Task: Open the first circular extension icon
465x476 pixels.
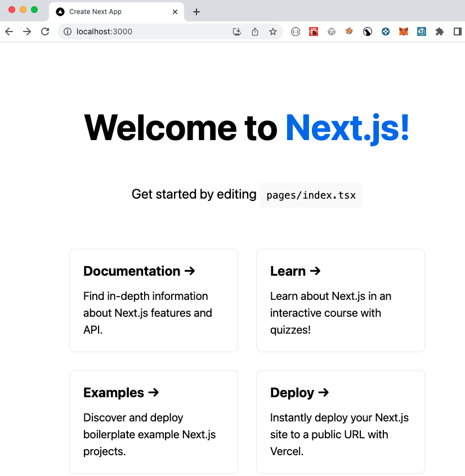Action: 295,32
